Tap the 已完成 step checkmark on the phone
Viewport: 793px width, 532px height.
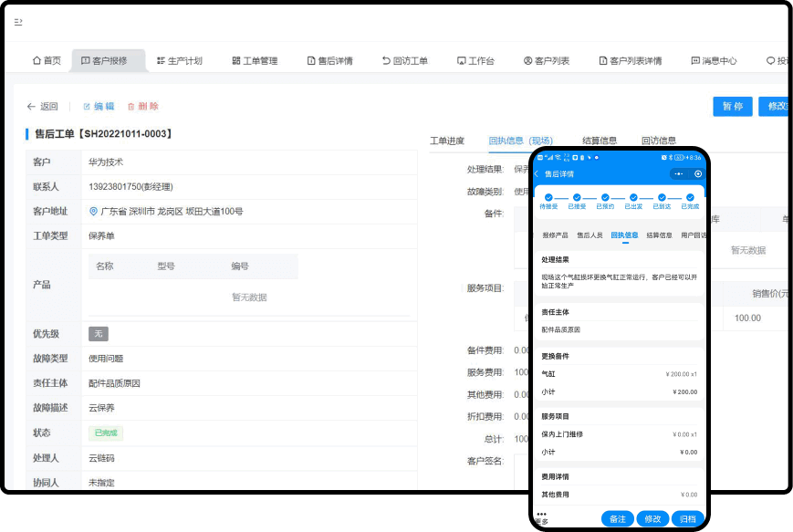690,197
